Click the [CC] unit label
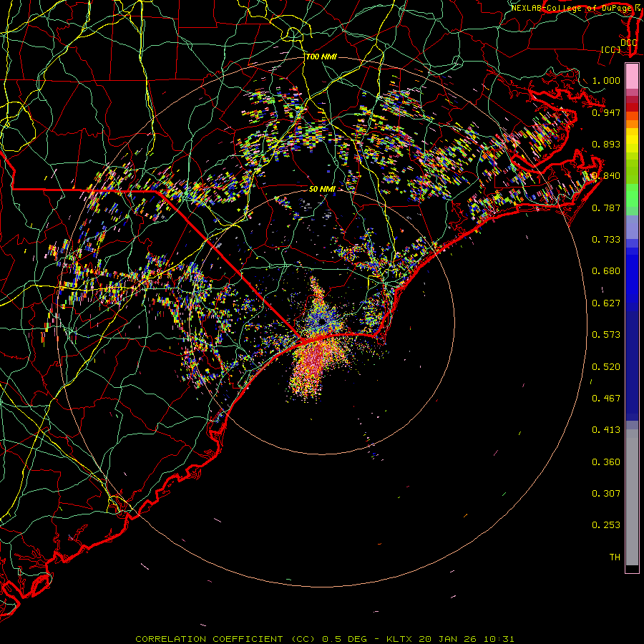The width and height of the screenshot is (644, 644). click(611, 49)
